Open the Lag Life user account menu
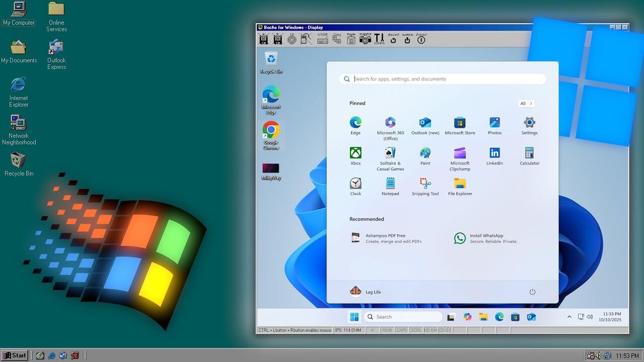The width and height of the screenshot is (644, 362). 366,292
